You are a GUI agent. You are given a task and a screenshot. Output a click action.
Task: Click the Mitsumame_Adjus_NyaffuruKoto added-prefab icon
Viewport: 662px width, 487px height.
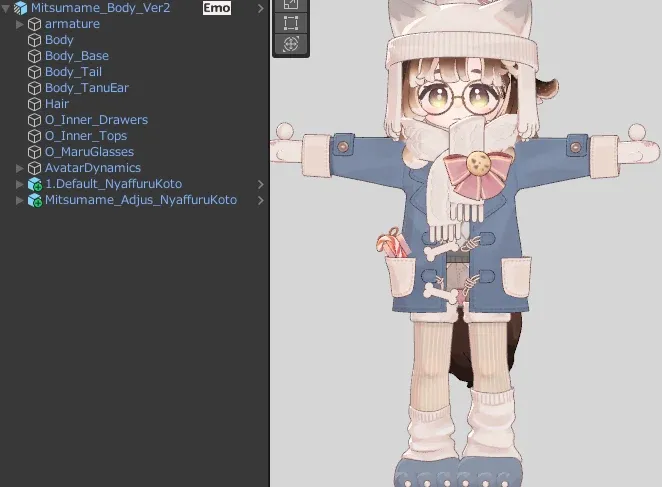pos(35,201)
